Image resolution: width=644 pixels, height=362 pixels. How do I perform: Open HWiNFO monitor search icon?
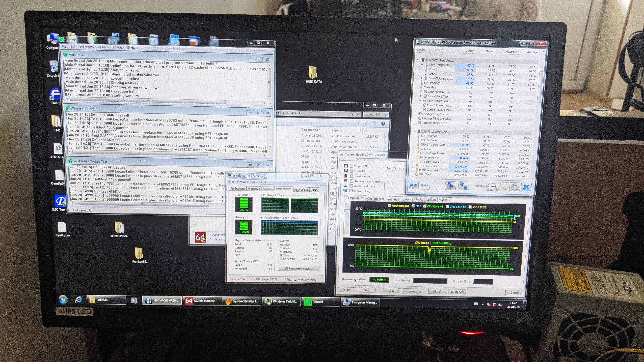[x=450, y=186]
